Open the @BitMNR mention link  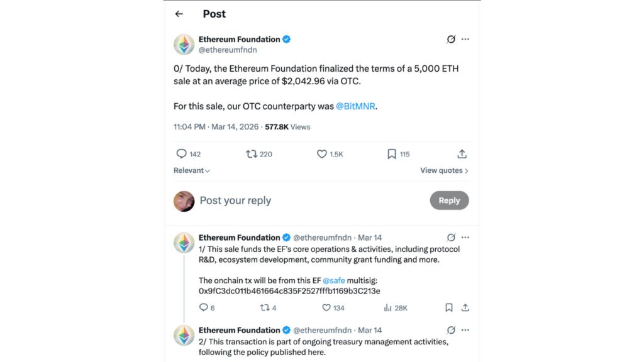(x=357, y=106)
